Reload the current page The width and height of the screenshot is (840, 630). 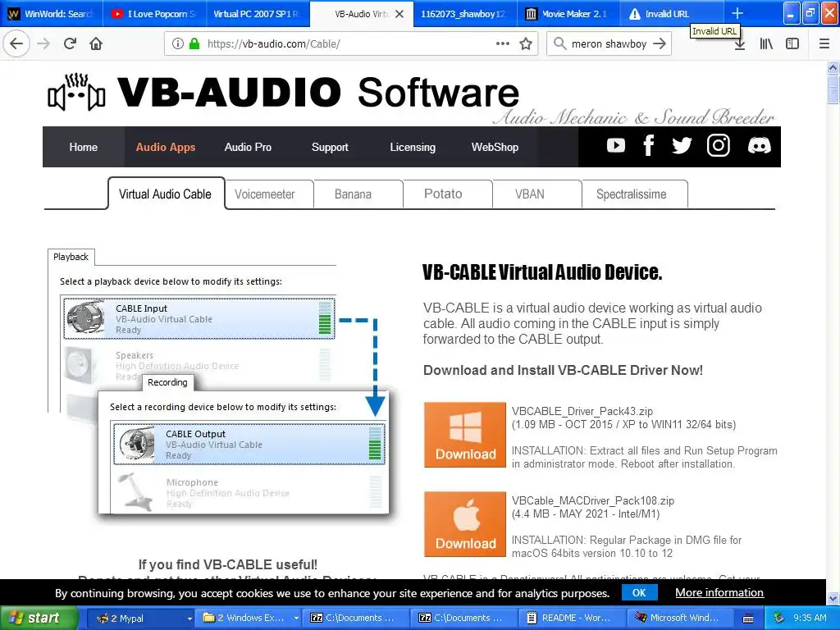point(70,43)
